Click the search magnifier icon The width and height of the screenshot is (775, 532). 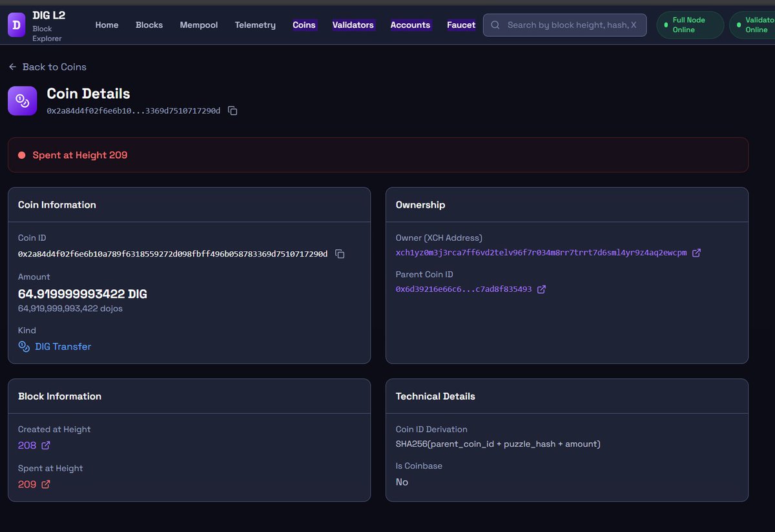495,25
